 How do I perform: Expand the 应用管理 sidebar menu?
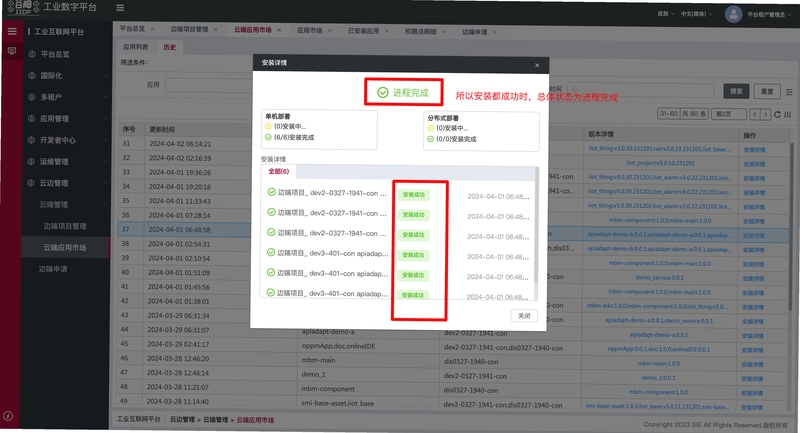tap(105, 118)
